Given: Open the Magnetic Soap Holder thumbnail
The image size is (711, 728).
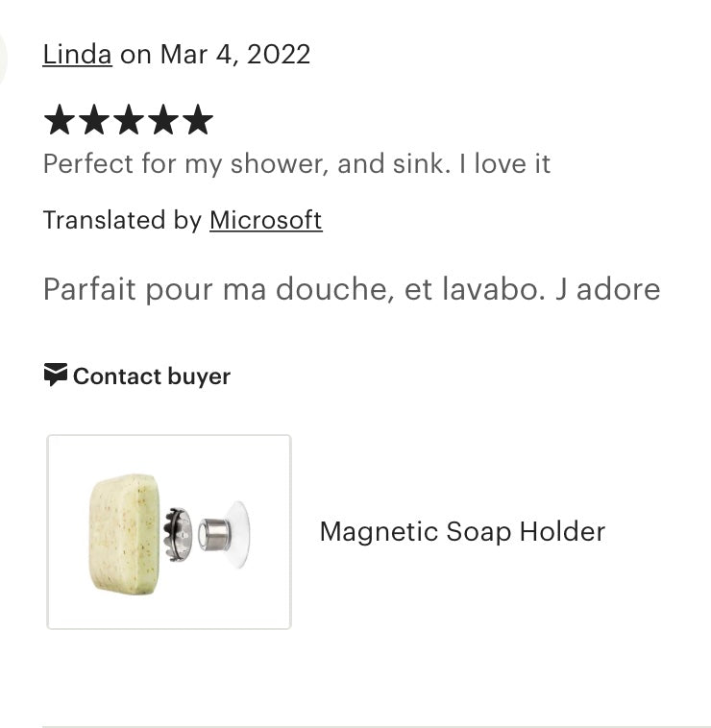Looking at the screenshot, I should (x=169, y=532).
